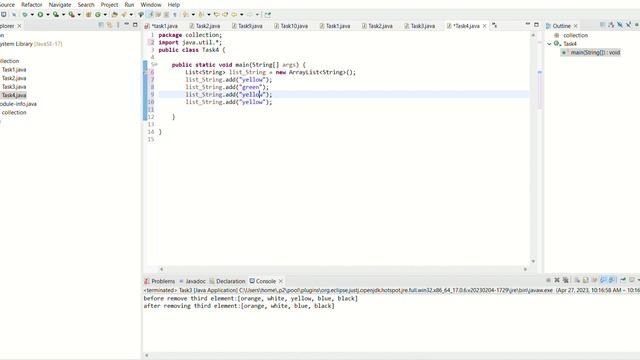
Task: Click the Back navigation arrow icon
Action: point(234,15)
